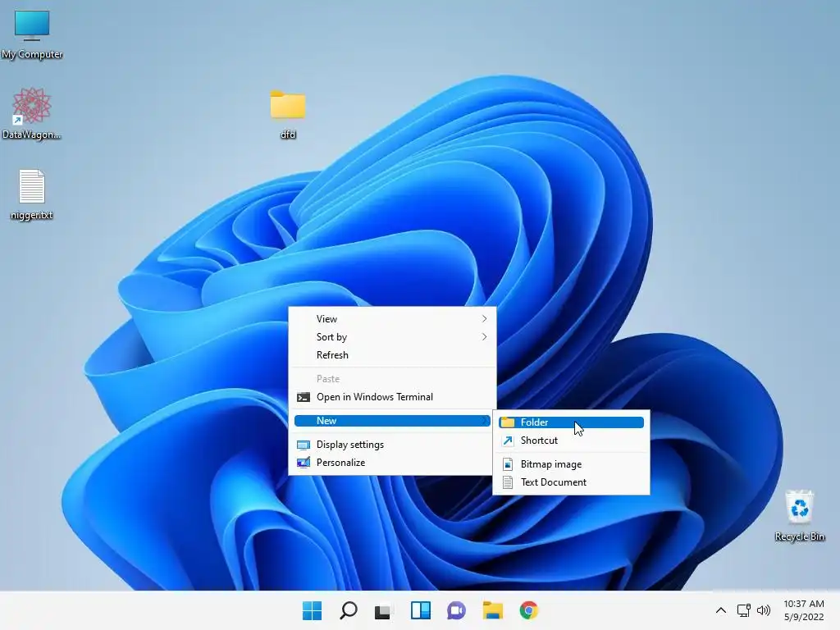Click the arrow beside Sort by
Screen dimensions: 840x630
[484, 337]
